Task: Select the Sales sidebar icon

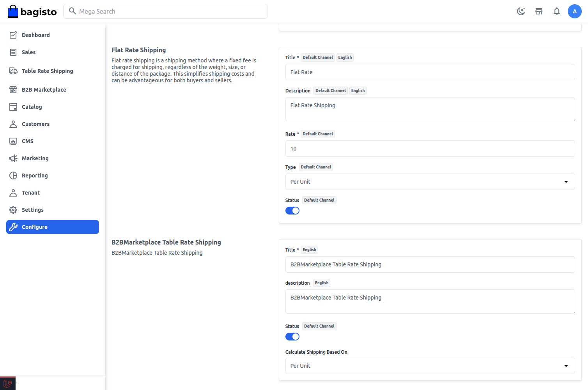Action: click(13, 52)
